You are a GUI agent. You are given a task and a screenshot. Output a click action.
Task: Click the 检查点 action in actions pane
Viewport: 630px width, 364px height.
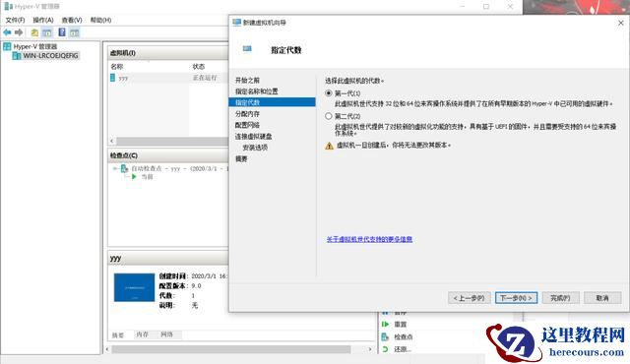tap(403, 336)
